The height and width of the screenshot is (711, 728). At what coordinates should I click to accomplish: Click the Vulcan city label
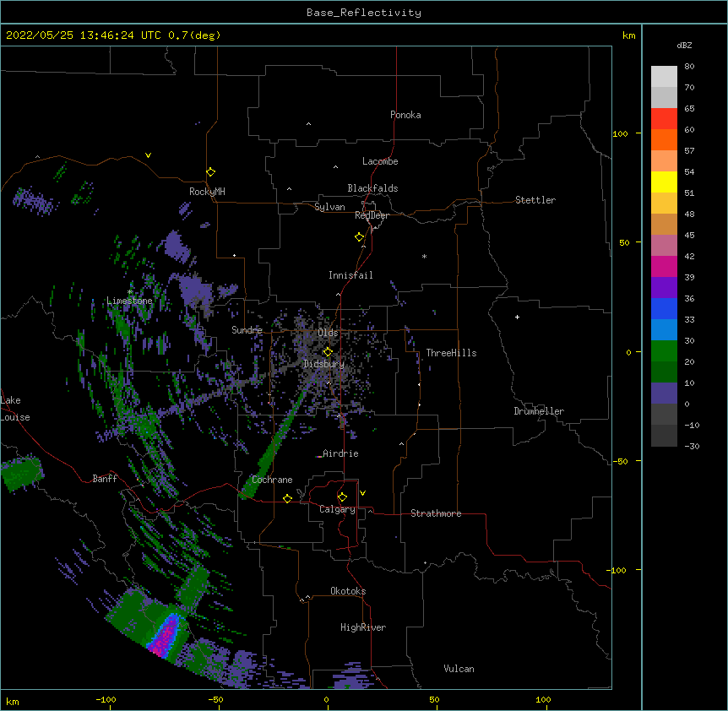459,669
